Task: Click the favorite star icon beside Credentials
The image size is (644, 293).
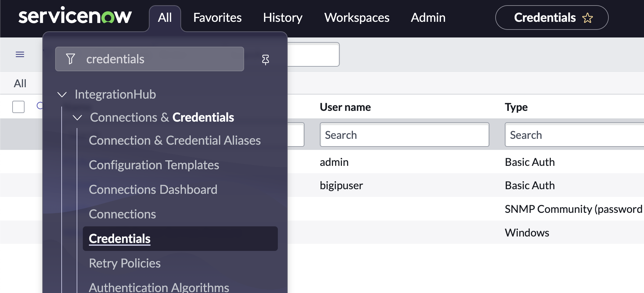Action: 587,18
